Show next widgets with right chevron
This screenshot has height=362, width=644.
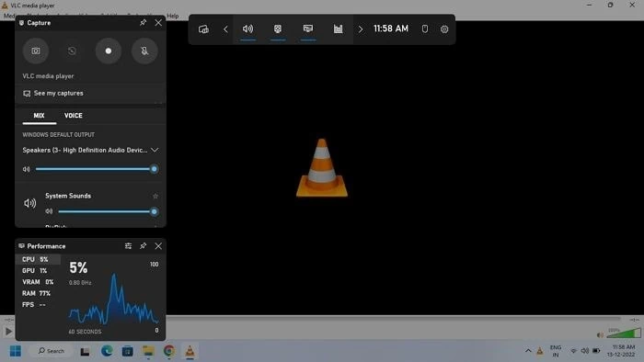[x=361, y=29]
